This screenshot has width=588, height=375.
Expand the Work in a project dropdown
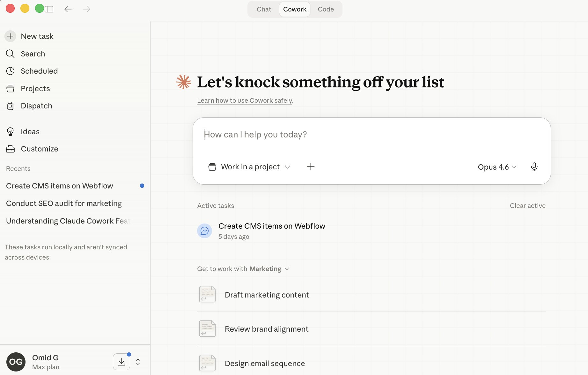249,167
